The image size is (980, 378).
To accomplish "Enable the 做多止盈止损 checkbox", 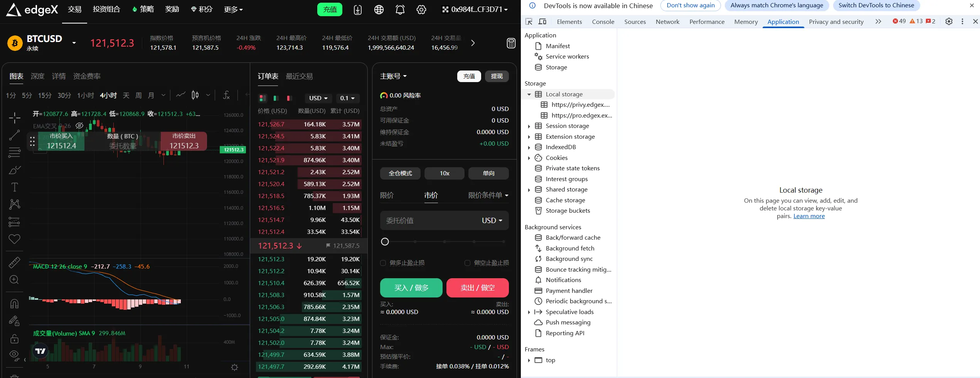I will coord(383,263).
